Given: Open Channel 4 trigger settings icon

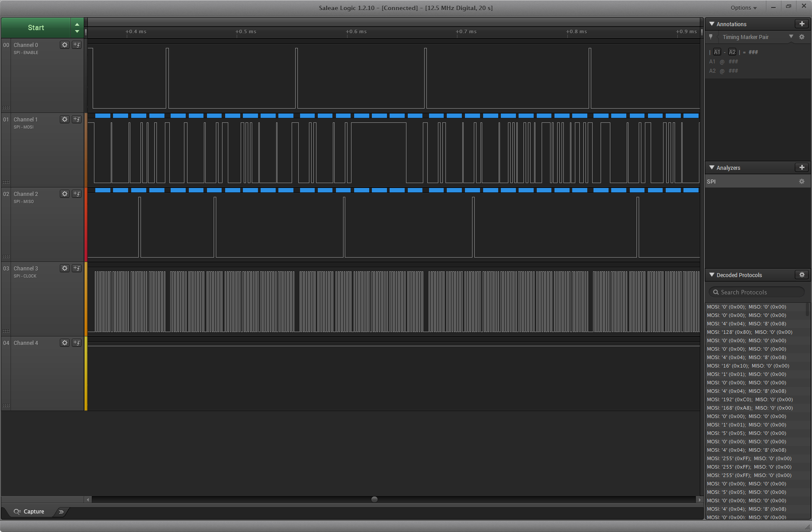Looking at the screenshot, I should pyautogui.click(x=77, y=343).
